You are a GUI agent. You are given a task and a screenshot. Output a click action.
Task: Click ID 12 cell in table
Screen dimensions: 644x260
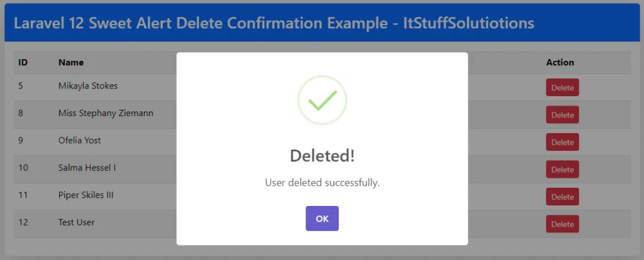[24, 222]
